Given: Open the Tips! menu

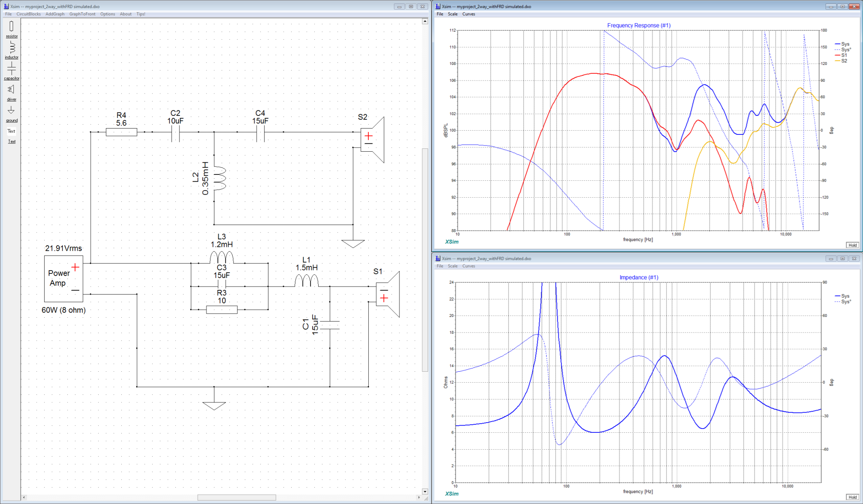Looking at the screenshot, I should pyautogui.click(x=141, y=14).
